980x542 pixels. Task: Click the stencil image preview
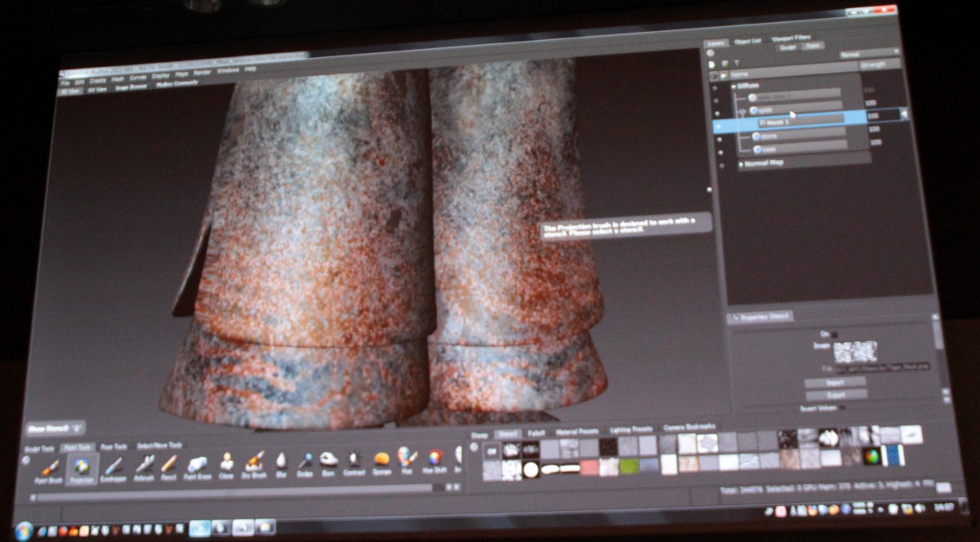855,352
